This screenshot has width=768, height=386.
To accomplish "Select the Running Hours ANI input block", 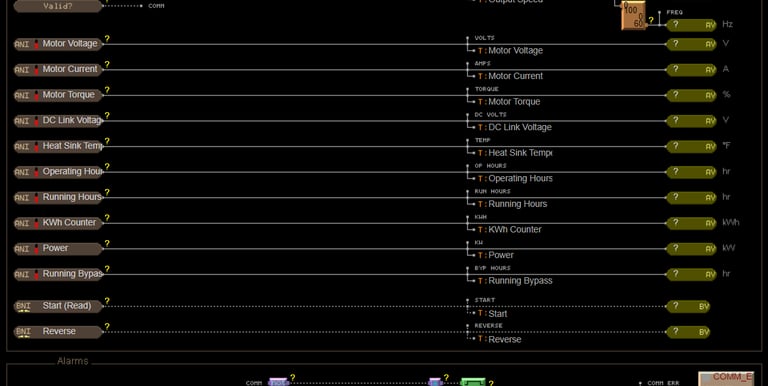I will [x=58, y=197].
